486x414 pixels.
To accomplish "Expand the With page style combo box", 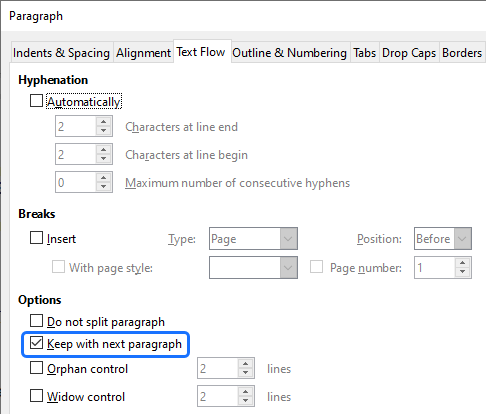I will tap(253, 267).
